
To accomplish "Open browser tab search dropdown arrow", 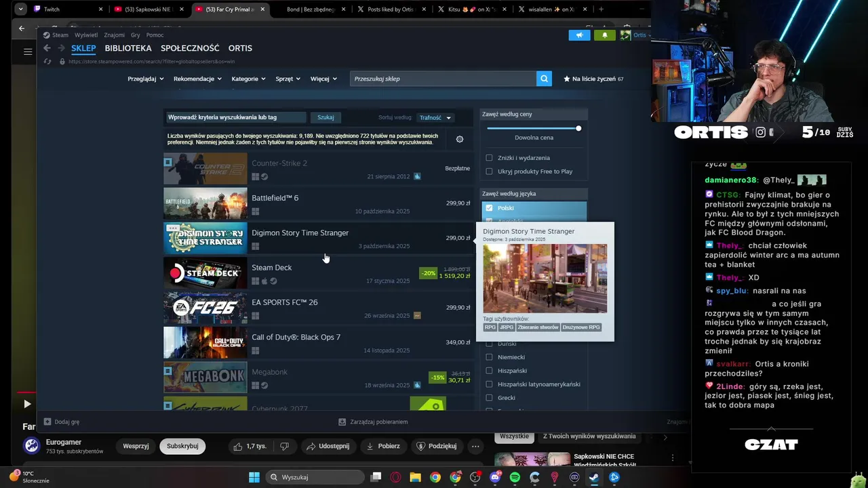I will [21, 9].
